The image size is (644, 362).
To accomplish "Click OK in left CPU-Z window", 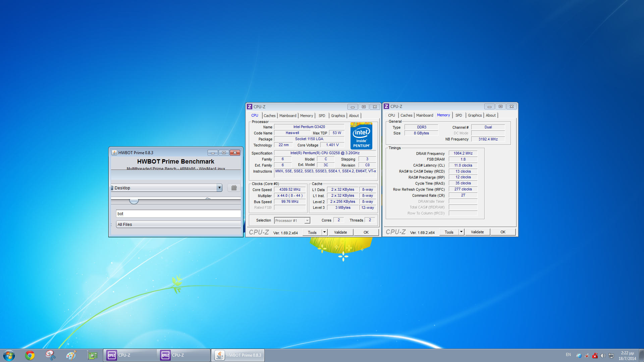I will tap(366, 232).
